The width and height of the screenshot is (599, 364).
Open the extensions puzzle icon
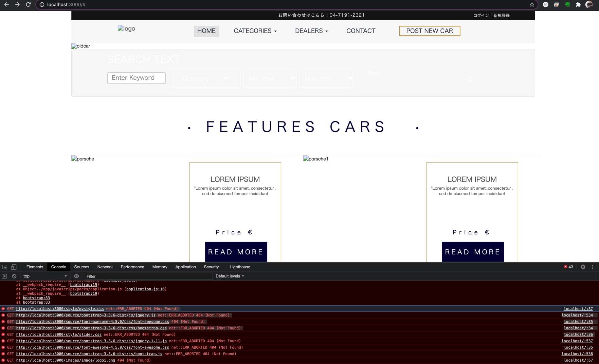tap(578, 4)
